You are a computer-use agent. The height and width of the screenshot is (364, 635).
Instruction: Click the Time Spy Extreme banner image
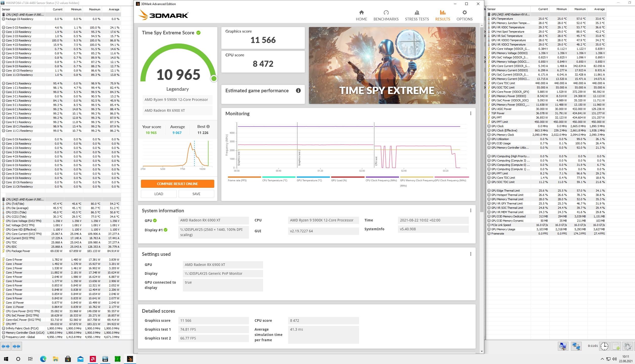[x=392, y=65]
